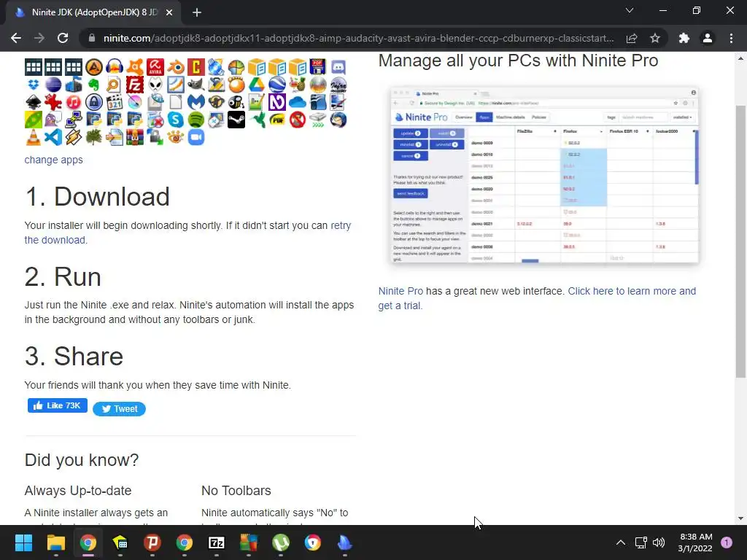Click the Thunderbird app icon

(338, 120)
